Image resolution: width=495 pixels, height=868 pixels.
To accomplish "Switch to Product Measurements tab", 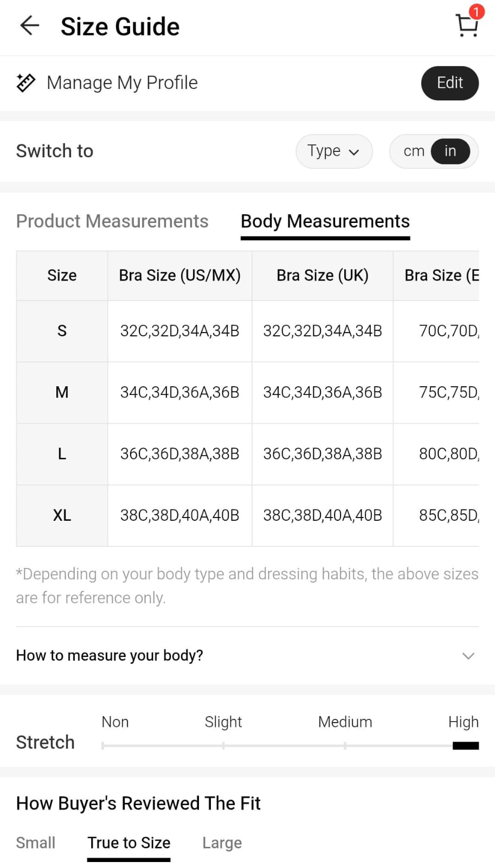I will pyautogui.click(x=112, y=221).
